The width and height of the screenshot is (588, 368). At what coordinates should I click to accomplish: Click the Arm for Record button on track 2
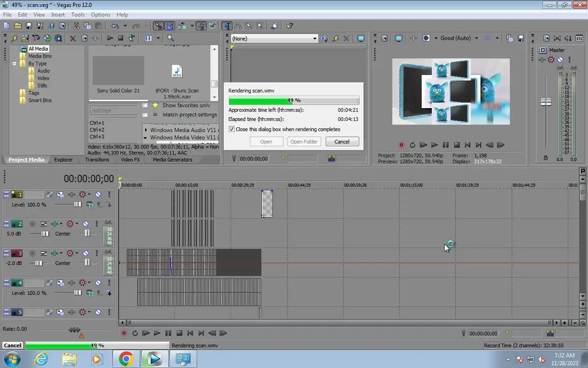click(x=32, y=224)
